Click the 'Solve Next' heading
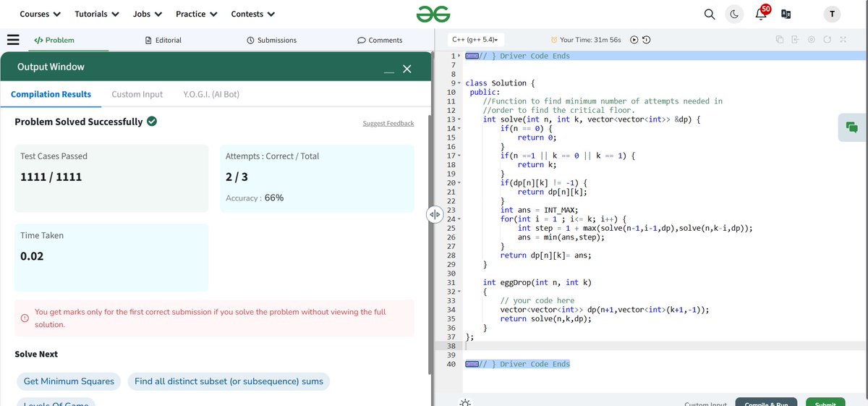 [x=36, y=354]
